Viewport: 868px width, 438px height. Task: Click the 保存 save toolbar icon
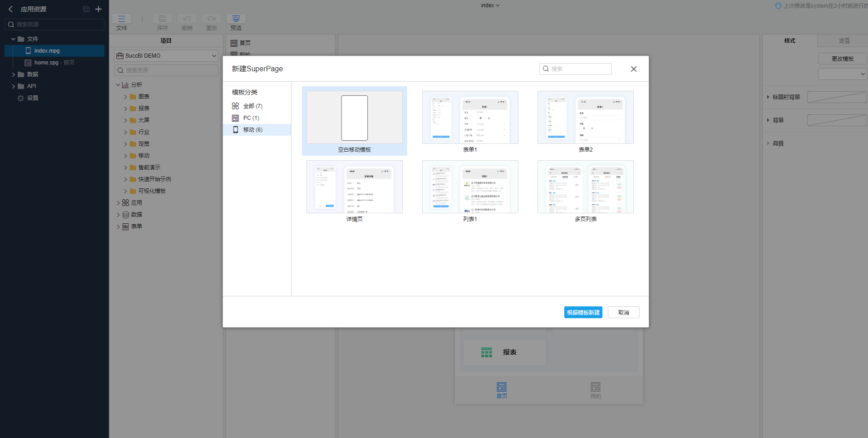163,19
